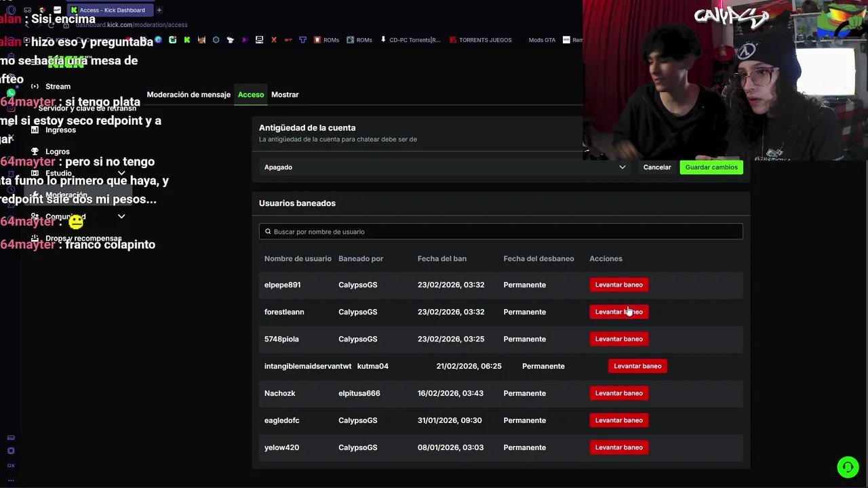
Task: Click the Twitch-style T bookmark icon
Action: pyautogui.click(x=303, y=40)
